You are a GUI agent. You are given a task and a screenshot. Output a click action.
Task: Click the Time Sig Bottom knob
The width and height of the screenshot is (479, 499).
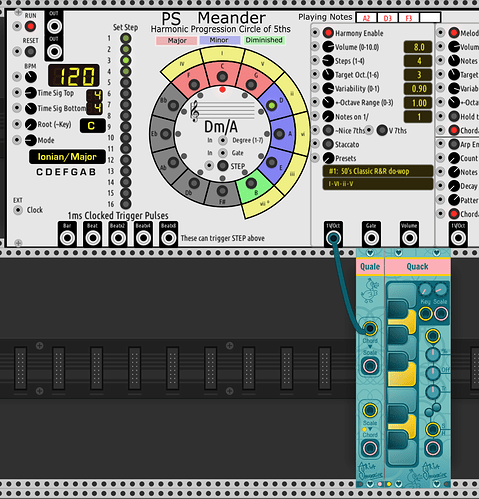31,108
